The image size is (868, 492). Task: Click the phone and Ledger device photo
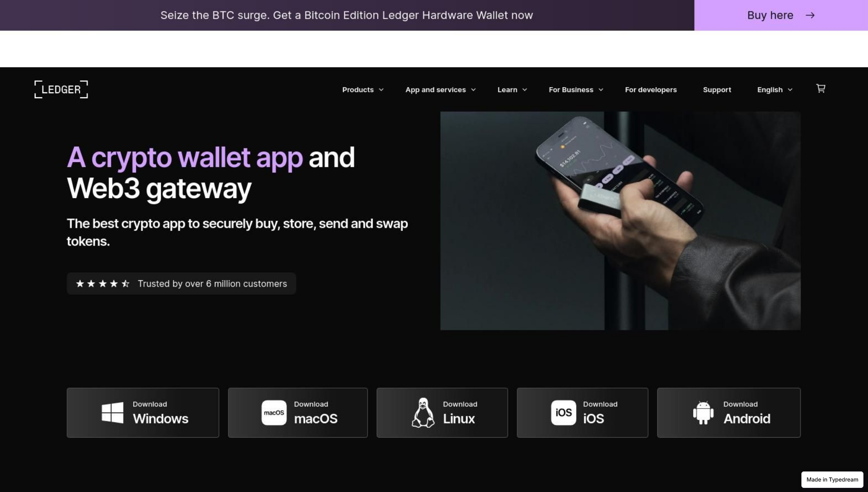[620, 221]
